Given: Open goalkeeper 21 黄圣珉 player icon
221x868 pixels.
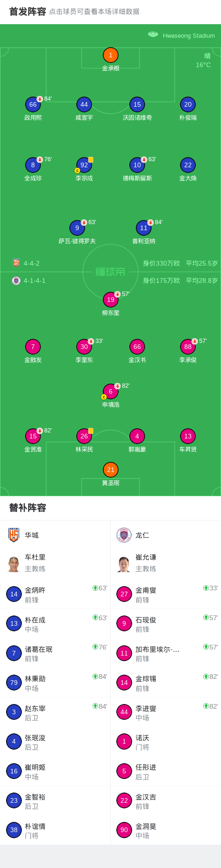Looking at the screenshot, I should (x=110, y=470).
